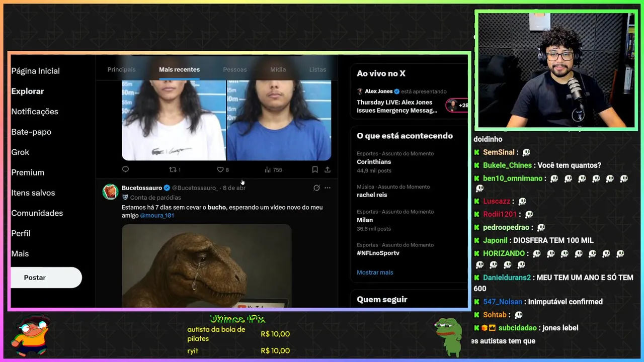Click the O que está acontecendo heading
Screen dimensions: 644x362
[405, 136]
